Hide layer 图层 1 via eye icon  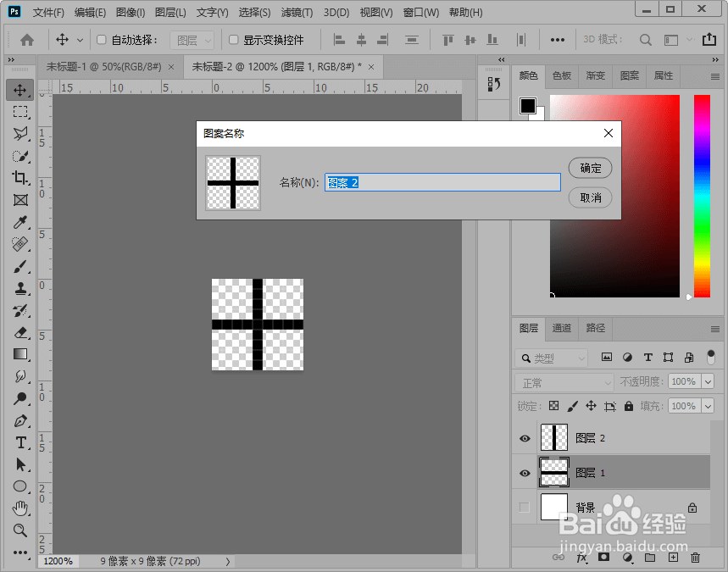point(525,473)
